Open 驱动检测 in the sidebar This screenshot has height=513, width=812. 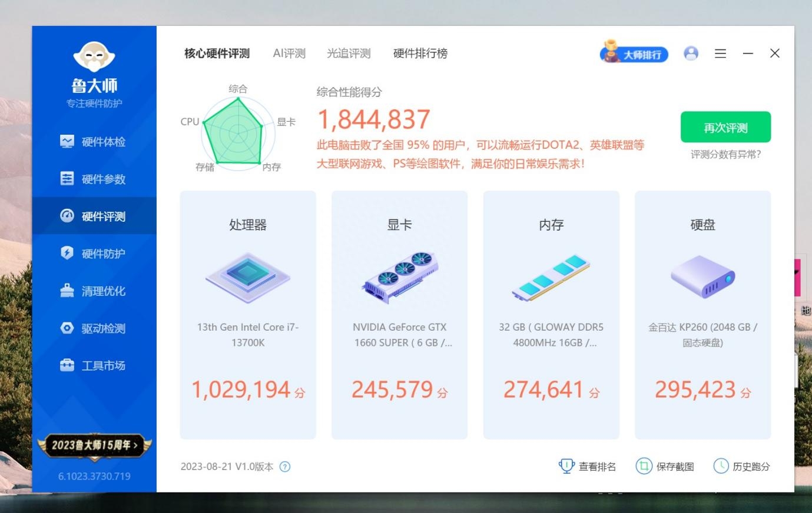pyautogui.click(x=94, y=328)
